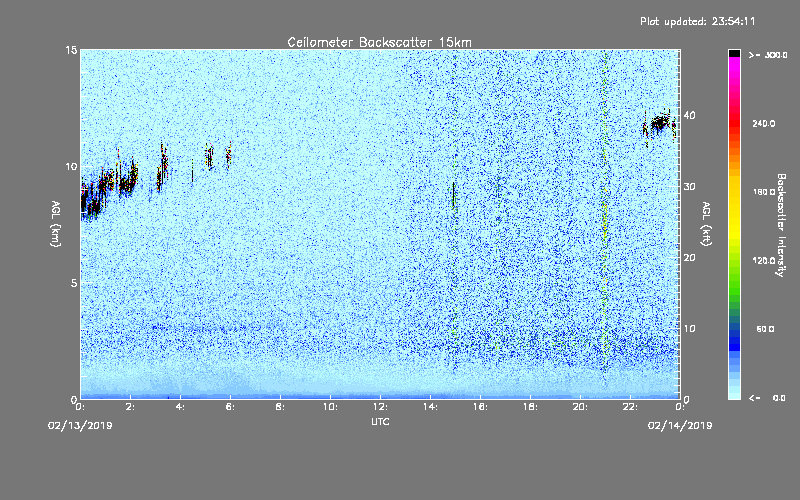The width and height of the screenshot is (800, 500).
Task: Click the 22: hour tick label
Action: 631,407
